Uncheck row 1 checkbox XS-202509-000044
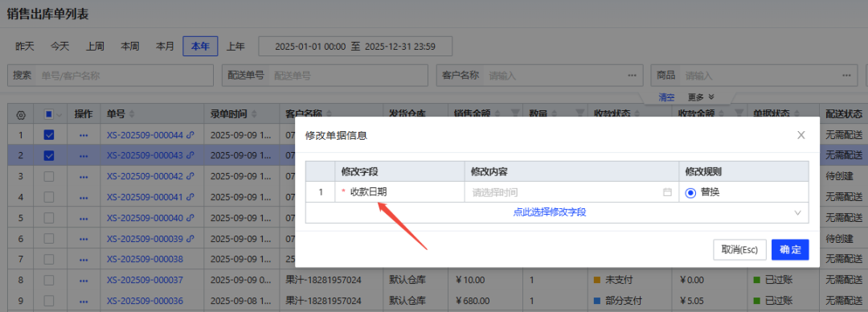 tap(49, 134)
